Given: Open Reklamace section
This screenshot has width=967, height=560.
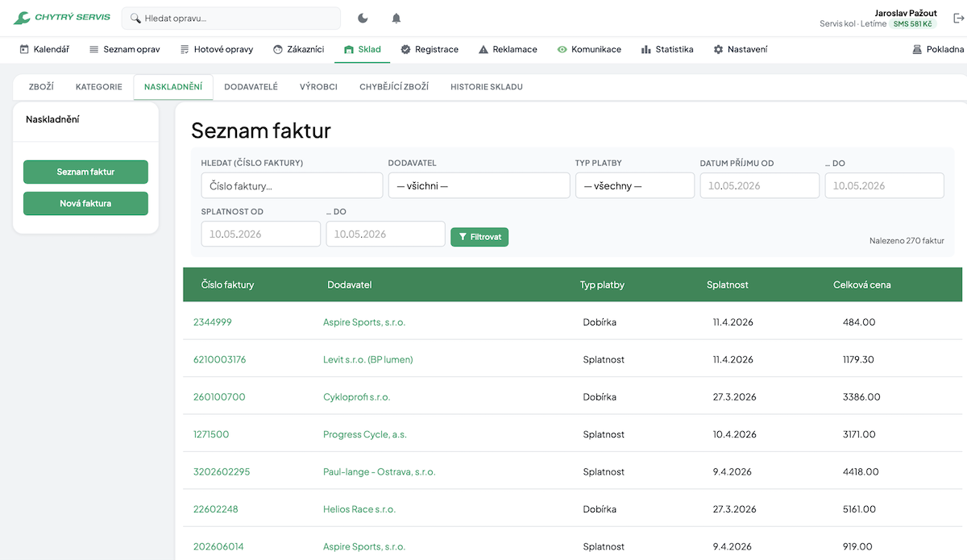Looking at the screenshot, I should (x=508, y=49).
